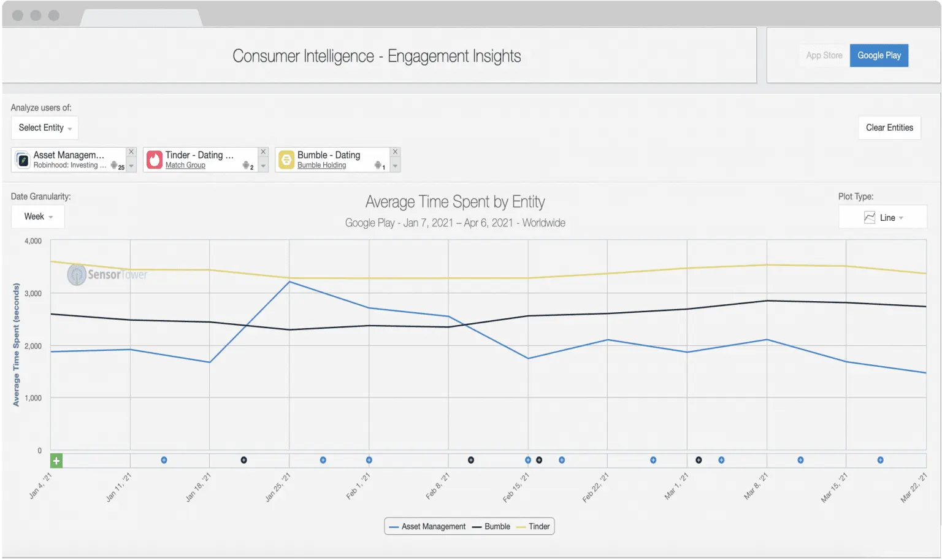Click the 'Tinder - Dating ...' entity name

(199, 155)
